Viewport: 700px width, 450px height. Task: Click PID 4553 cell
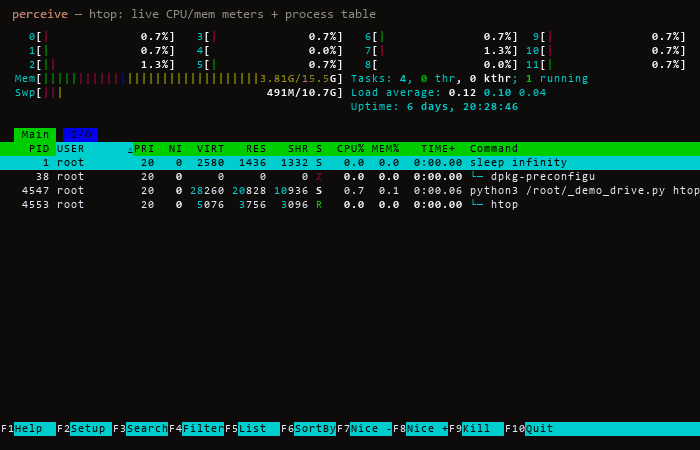(35, 204)
